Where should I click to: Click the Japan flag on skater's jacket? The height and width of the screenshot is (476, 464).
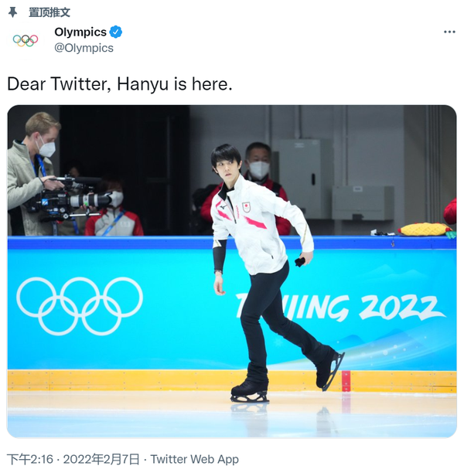246,206
